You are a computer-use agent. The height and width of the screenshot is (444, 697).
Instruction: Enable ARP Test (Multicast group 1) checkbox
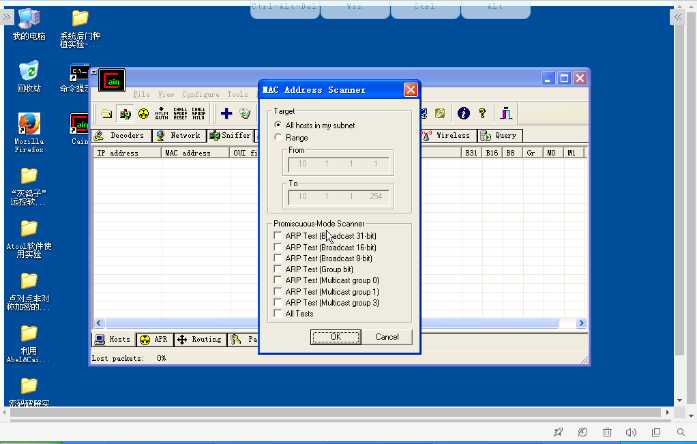[x=277, y=292]
